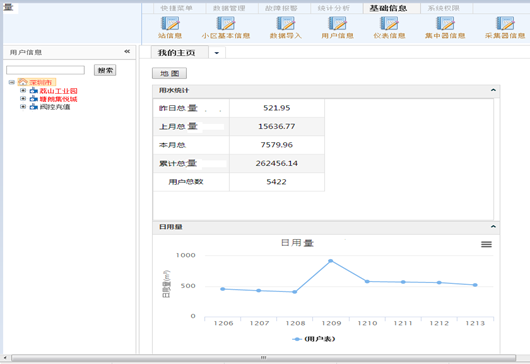Image resolution: width=530 pixels, height=364 pixels.
Task: Collapse the 深圳市 tree root node
Action: point(12,82)
